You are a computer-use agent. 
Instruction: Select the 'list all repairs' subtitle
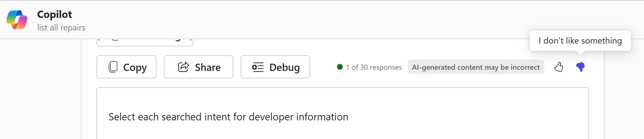[61, 28]
